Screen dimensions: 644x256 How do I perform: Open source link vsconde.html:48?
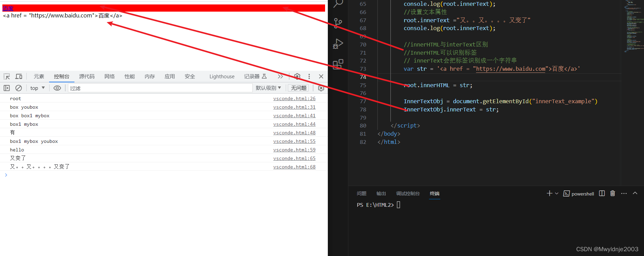294,133
